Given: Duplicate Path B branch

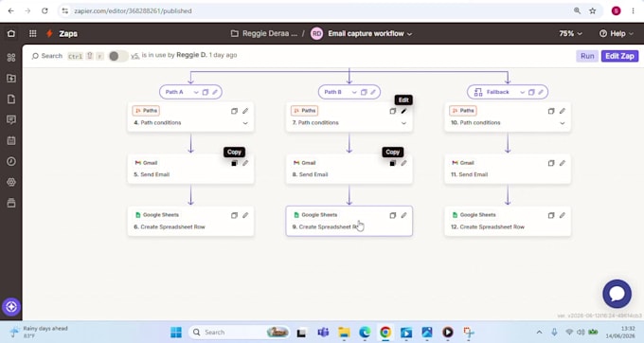Looking at the screenshot, I should click(364, 92).
